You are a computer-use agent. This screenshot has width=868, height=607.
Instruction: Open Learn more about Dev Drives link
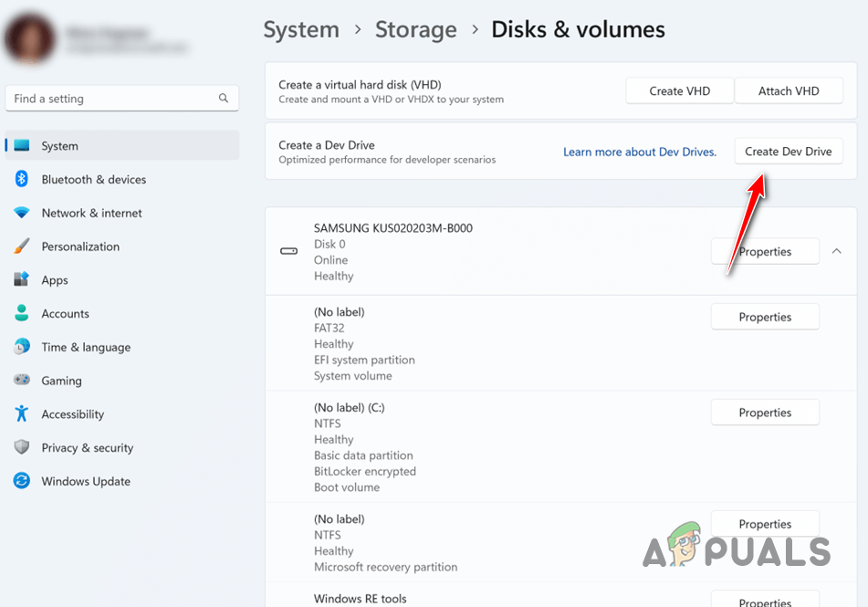pyautogui.click(x=640, y=152)
